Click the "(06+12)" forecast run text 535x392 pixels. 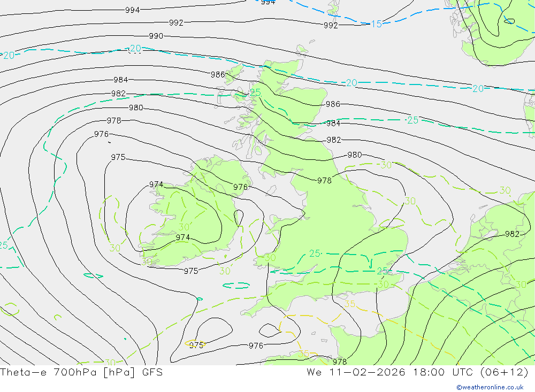[504, 372]
